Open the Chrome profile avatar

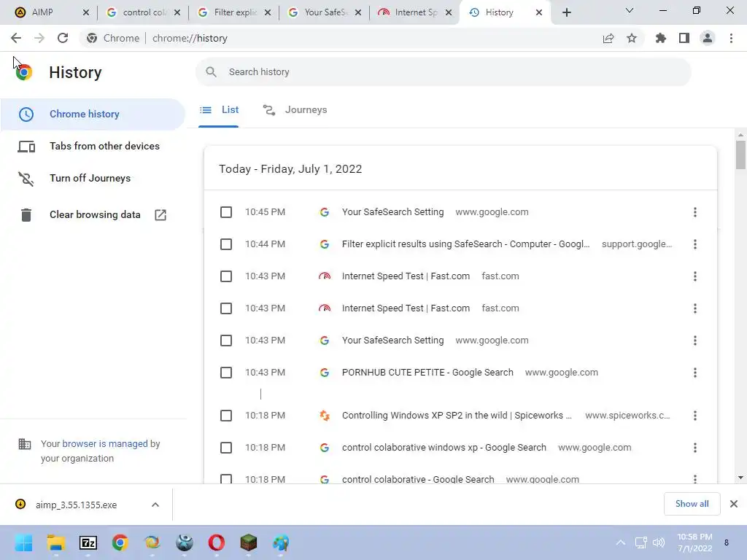(x=708, y=38)
